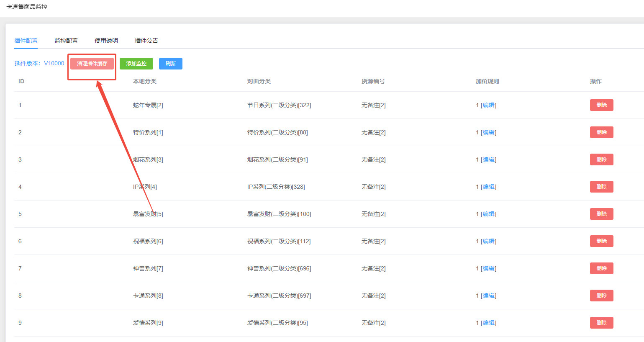The height and width of the screenshot is (342, 644).
Task: Delete the 烟花系列 row (ID 3)
Action: tap(601, 159)
